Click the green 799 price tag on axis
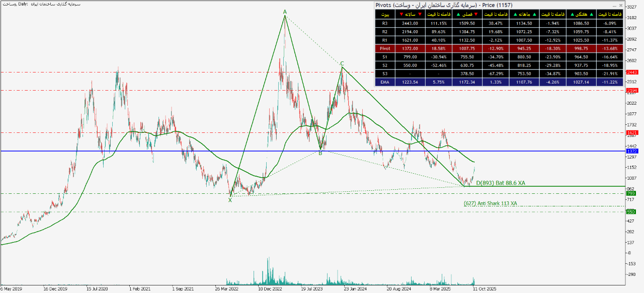Screen dimensions: 644x293 coord(631,193)
